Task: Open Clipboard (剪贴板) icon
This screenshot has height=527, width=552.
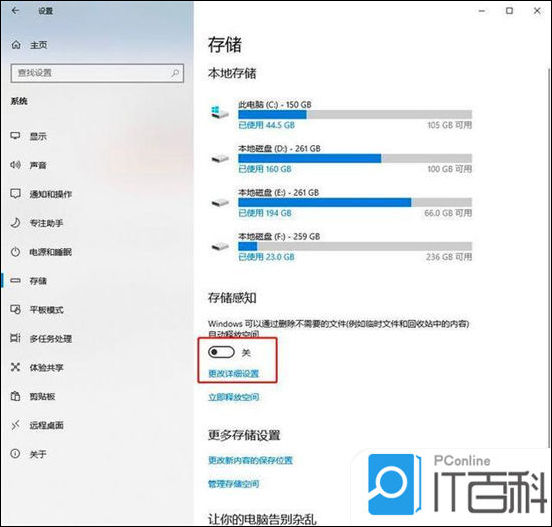Action: coord(15,396)
